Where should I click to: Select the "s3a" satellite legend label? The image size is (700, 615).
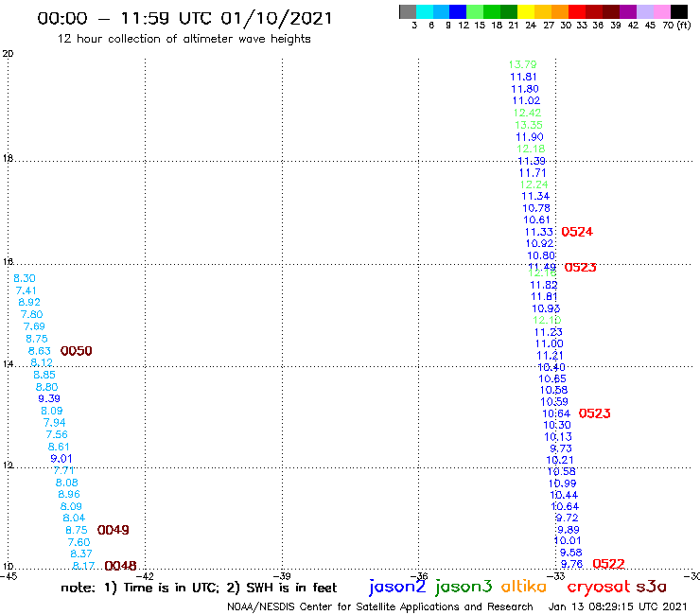[x=651, y=587]
